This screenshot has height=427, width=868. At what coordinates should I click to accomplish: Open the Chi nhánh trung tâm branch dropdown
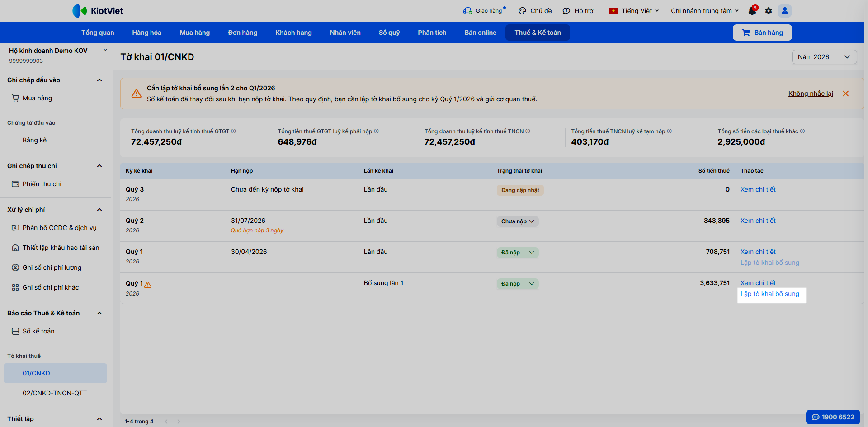pyautogui.click(x=705, y=11)
